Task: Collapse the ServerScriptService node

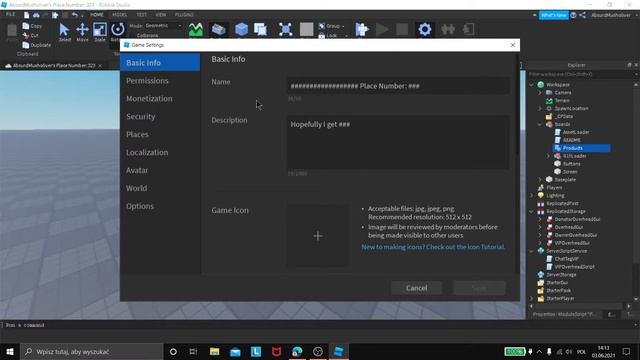Action: point(531,251)
